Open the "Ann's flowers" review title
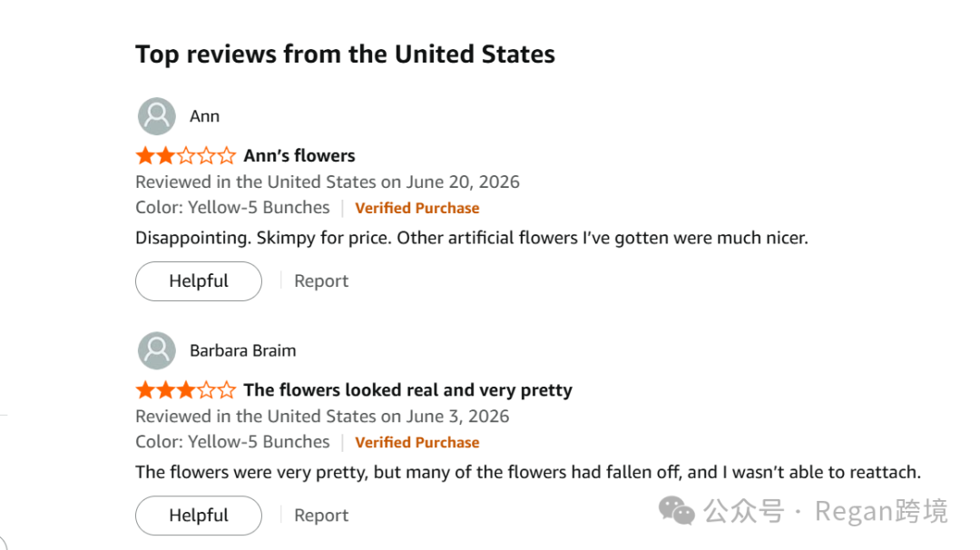 pyautogui.click(x=299, y=155)
